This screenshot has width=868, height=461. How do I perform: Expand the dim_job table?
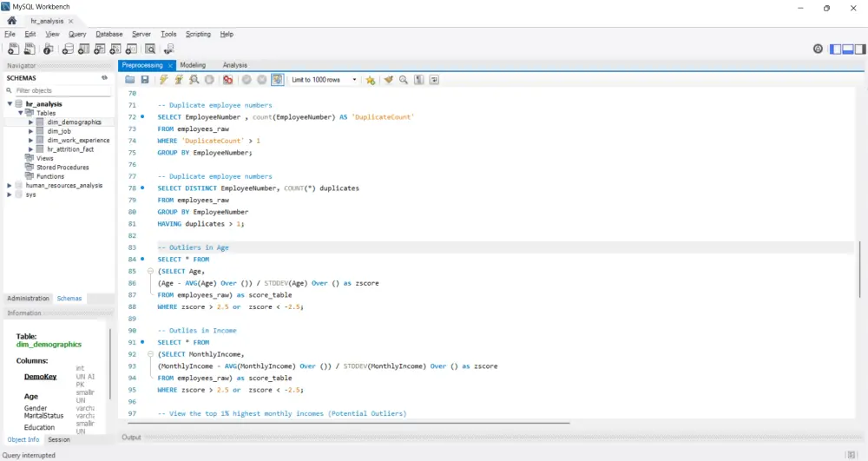tap(31, 131)
